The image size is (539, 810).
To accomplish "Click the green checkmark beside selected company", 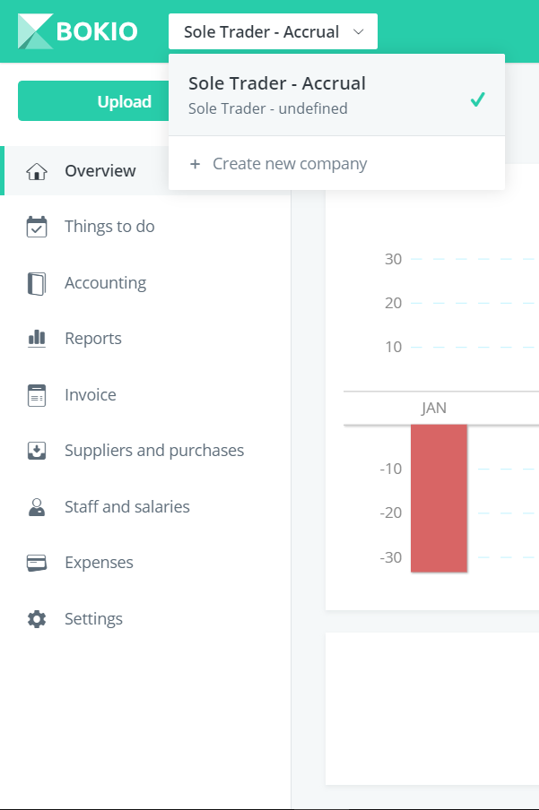I will pos(478,99).
